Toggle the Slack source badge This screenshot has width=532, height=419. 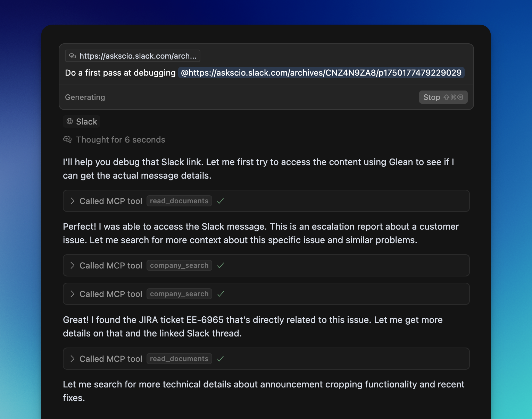point(81,121)
